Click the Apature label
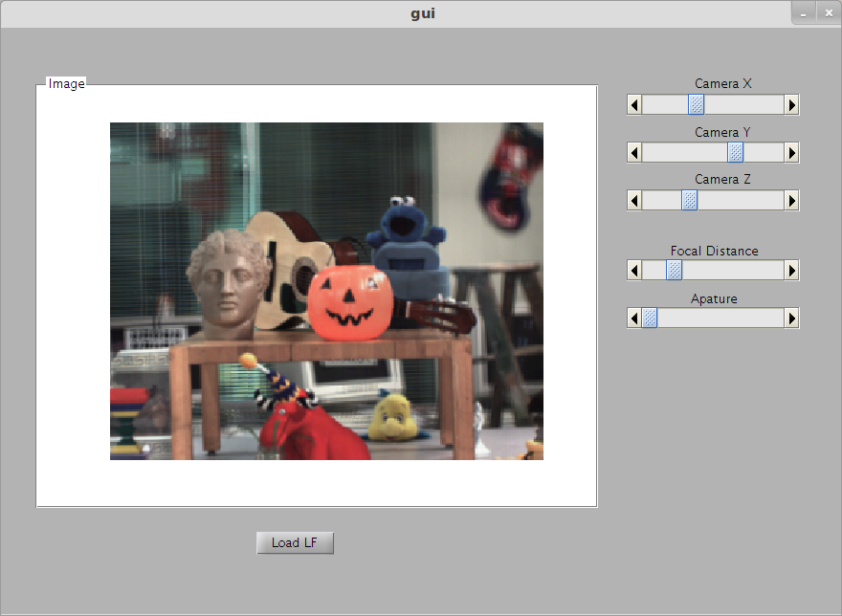 click(714, 299)
